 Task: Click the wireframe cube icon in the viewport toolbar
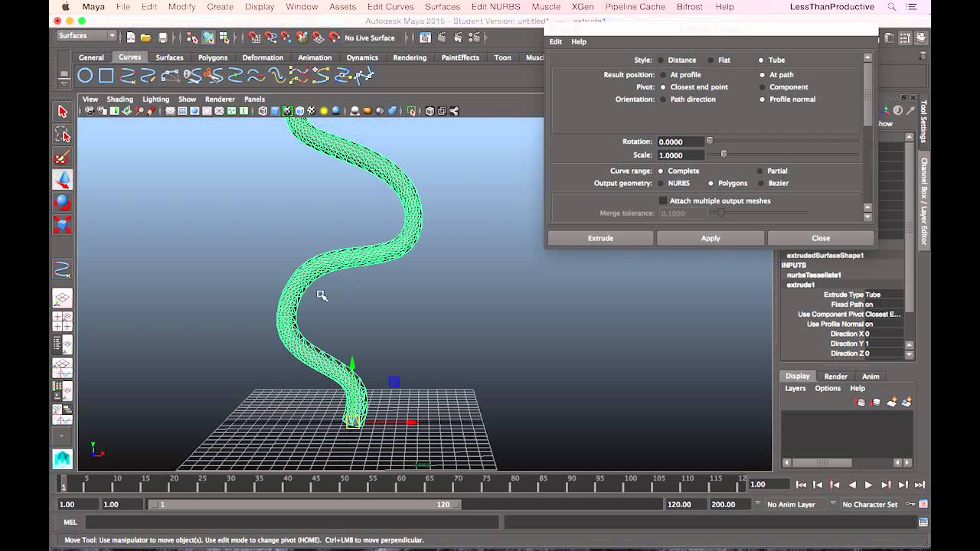(x=263, y=111)
